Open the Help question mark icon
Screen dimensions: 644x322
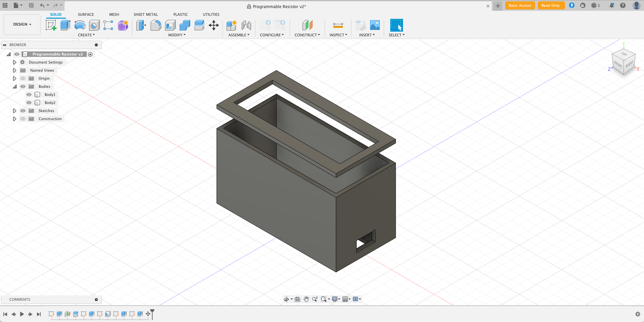[623, 5]
